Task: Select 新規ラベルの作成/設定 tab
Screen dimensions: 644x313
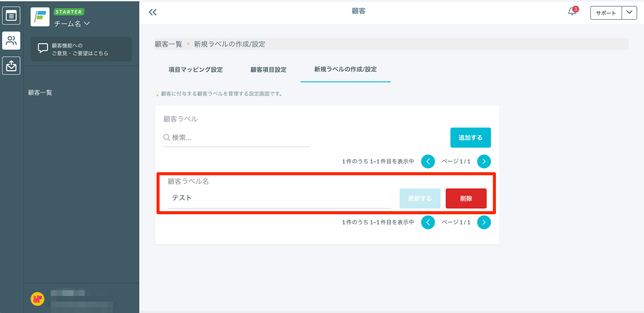Action: click(345, 69)
